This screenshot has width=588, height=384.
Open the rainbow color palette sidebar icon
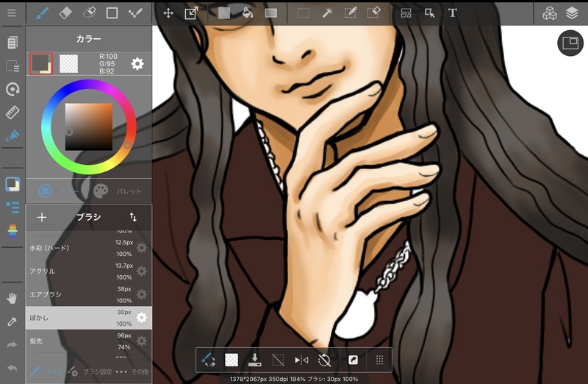(x=12, y=231)
